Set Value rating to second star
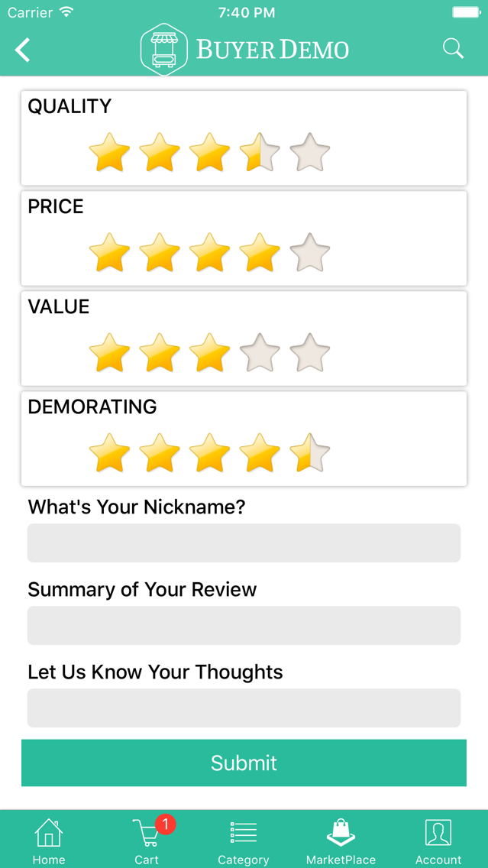Image resolution: width=488 pixels, height=868 pixels. [160, 353]
